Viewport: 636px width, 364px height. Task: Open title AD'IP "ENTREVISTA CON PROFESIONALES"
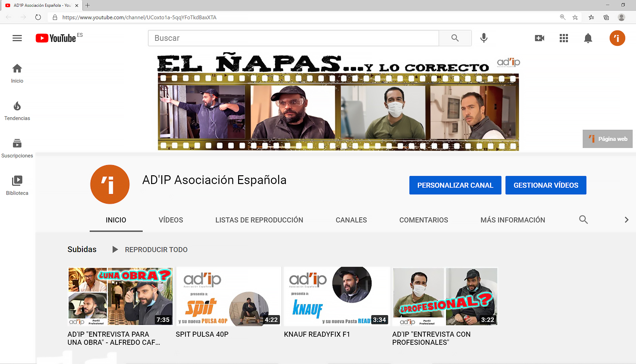tap(431, 338)
